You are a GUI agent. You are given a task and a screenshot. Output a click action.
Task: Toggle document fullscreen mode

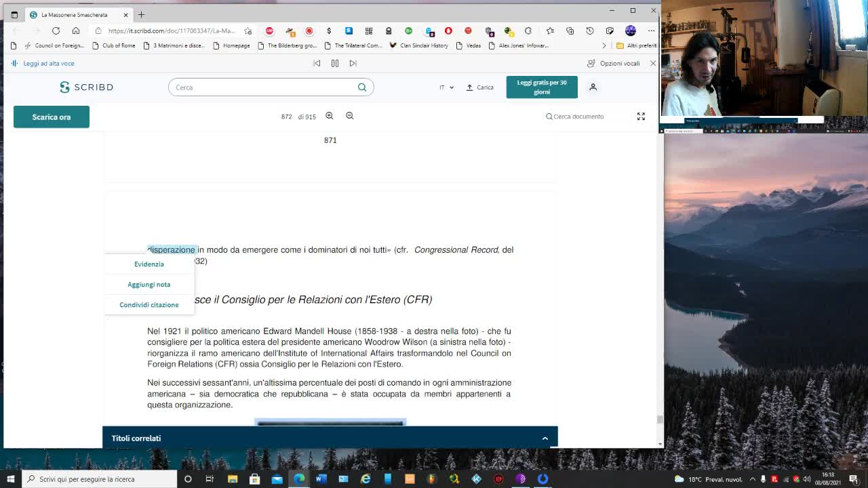pyautogui.click(x=641, y=117)
